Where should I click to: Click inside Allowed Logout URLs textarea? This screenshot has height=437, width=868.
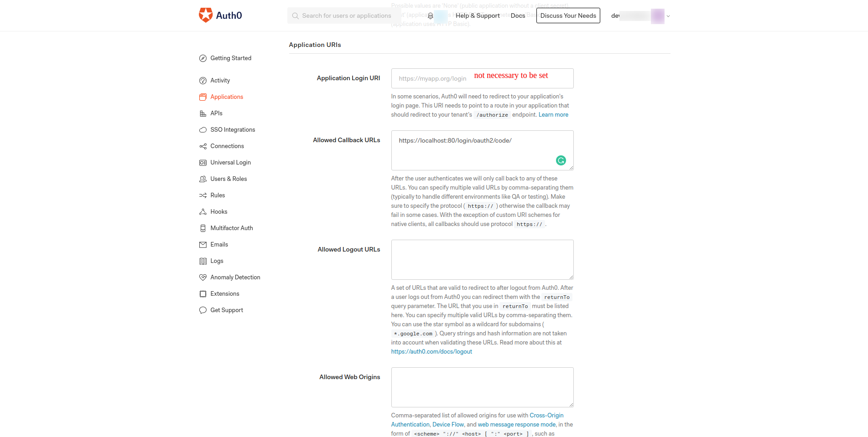[x=482, y=260]
